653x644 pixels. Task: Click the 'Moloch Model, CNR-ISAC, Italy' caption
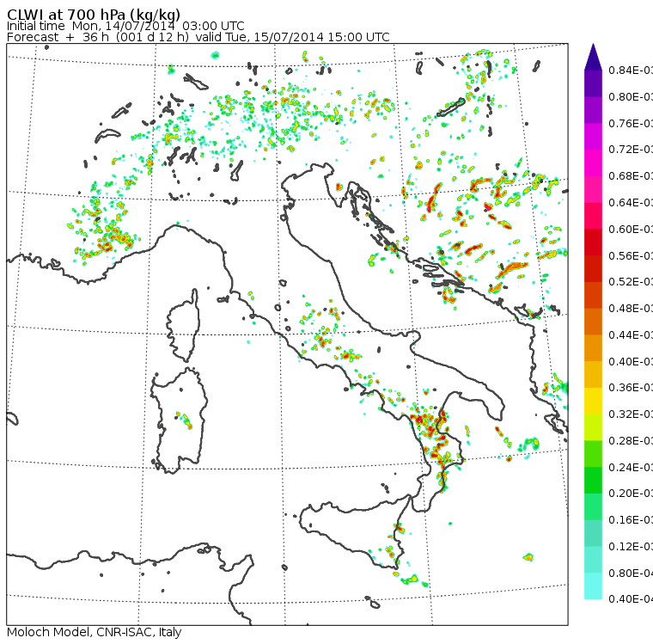coord(95,632)
